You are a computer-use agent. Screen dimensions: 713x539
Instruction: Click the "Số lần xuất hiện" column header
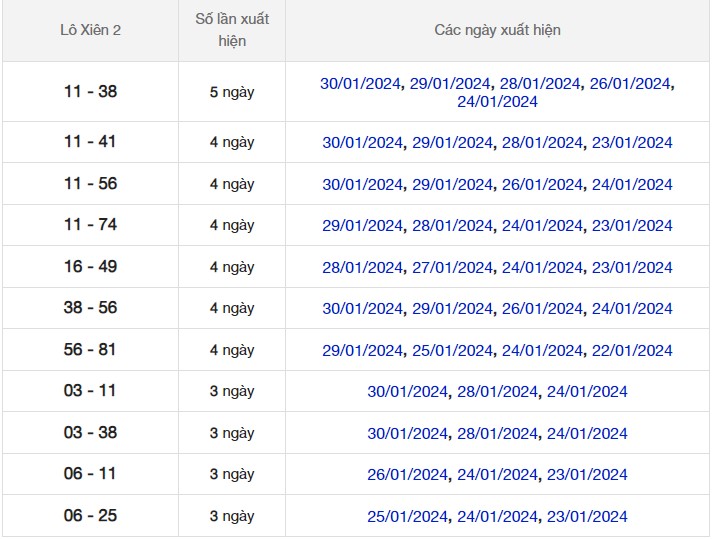click(x=232, y=30)
